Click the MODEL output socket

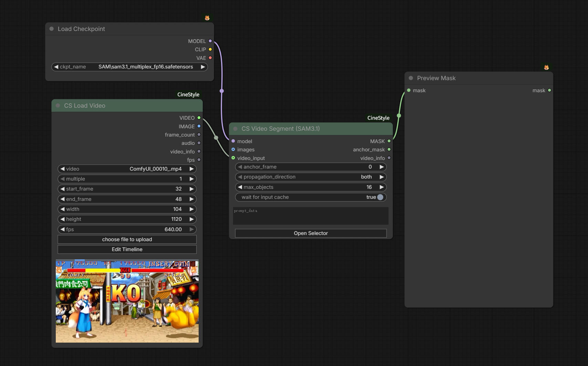click(x=210, y=41)
